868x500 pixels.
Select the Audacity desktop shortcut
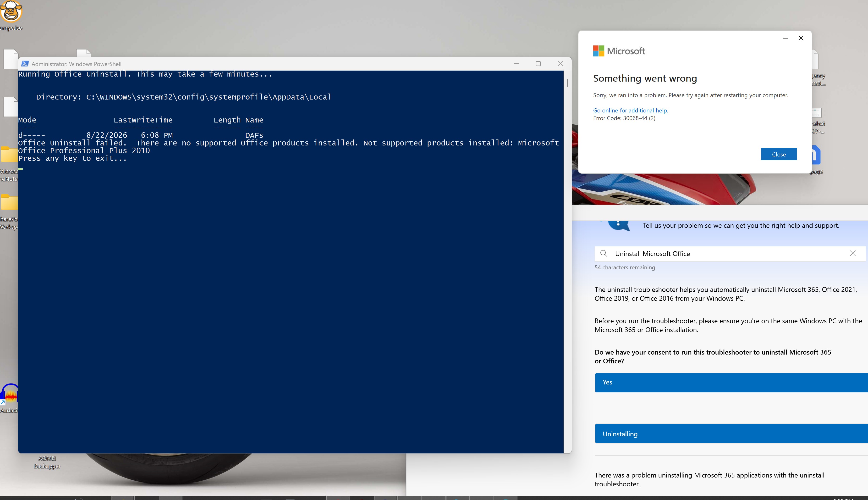point(9,398)
